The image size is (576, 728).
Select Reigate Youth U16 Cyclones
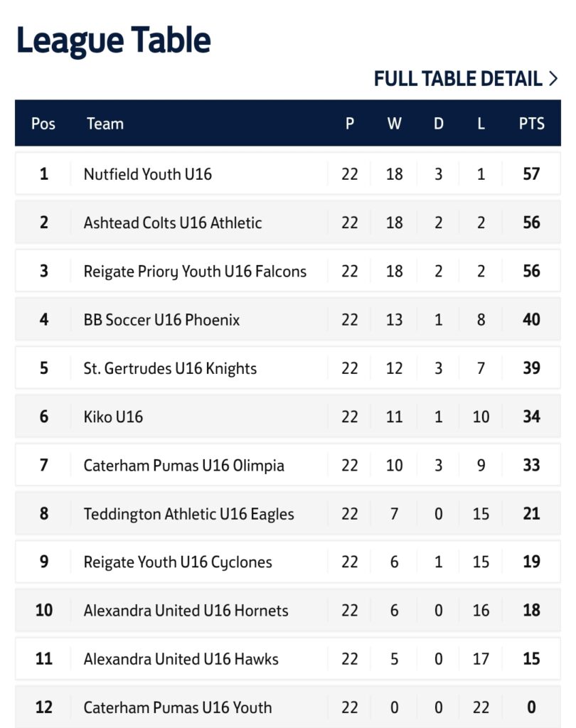pos(178,562)
